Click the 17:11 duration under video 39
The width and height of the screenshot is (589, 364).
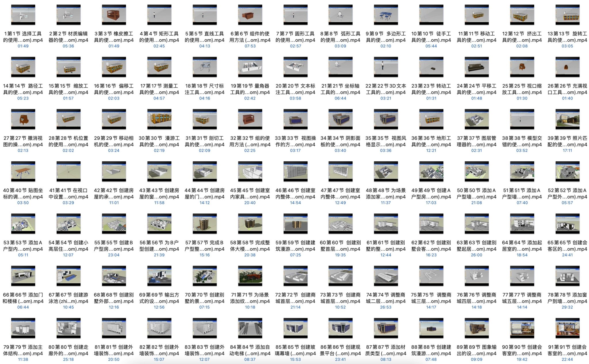click(x=567, y=151)
